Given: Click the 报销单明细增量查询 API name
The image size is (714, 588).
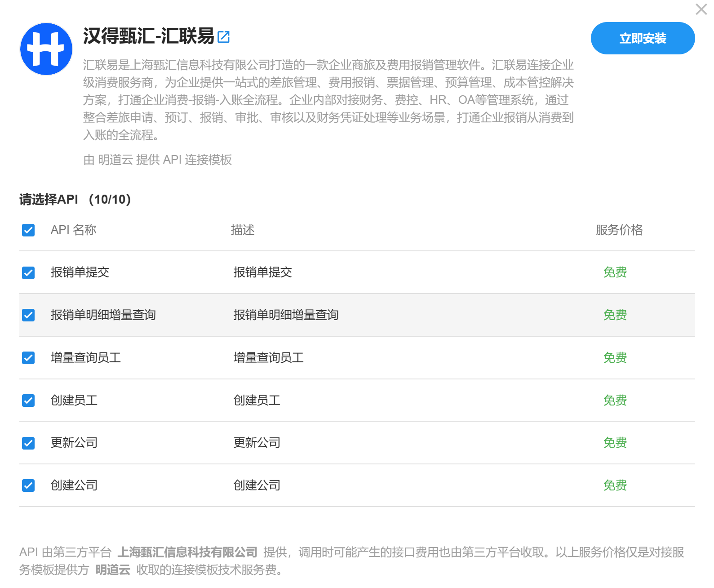Looking at the screenshot, I should pos(103,315).
